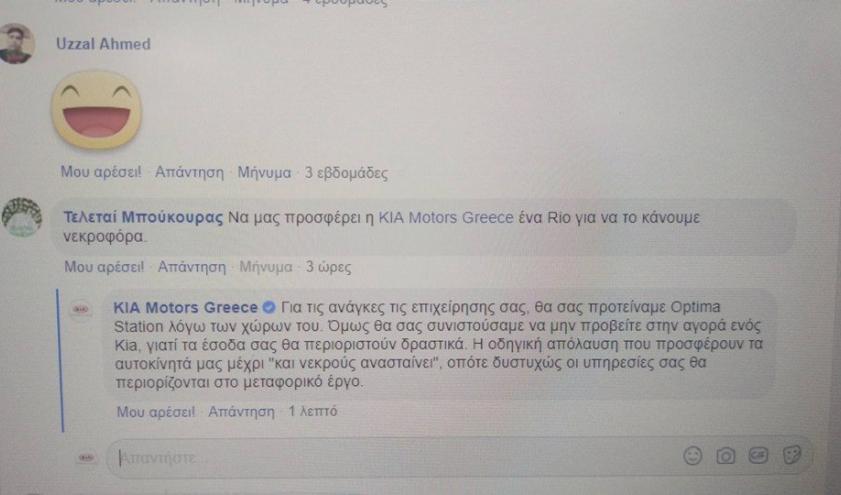Open the sticker picker in reply box
Image resolution: width=841 pixels, height=495 pixels.
[792, 455]
